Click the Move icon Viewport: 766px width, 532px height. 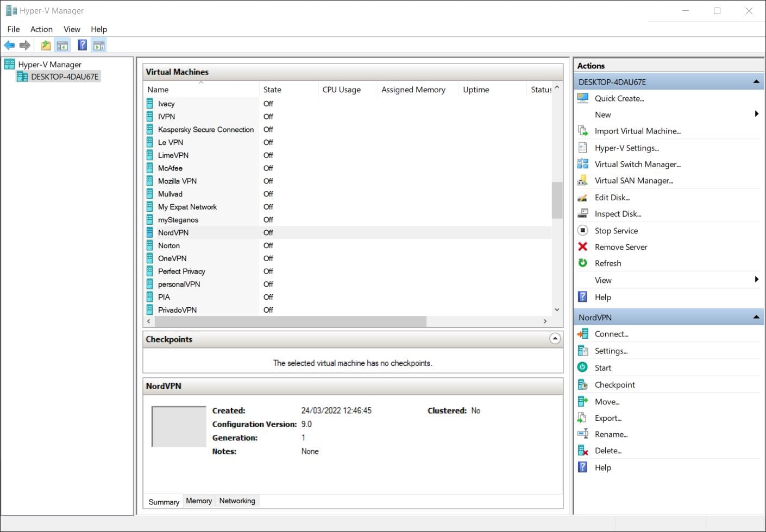coord(583,402)
